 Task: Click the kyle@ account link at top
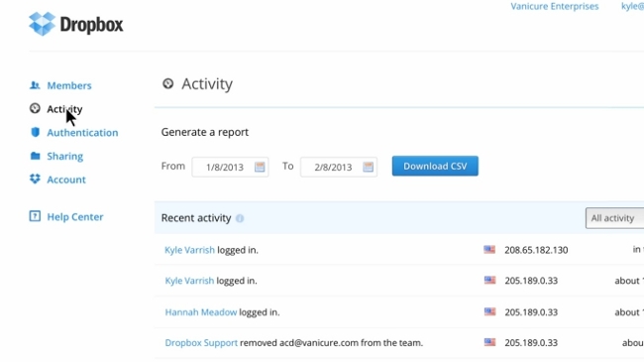point(632,6)
